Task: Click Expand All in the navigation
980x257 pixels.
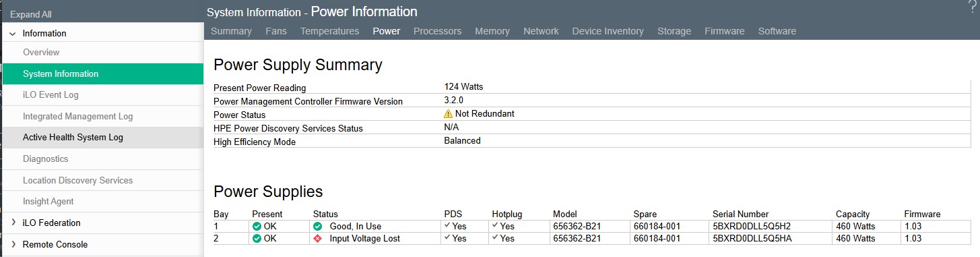Action: [30, 14]
